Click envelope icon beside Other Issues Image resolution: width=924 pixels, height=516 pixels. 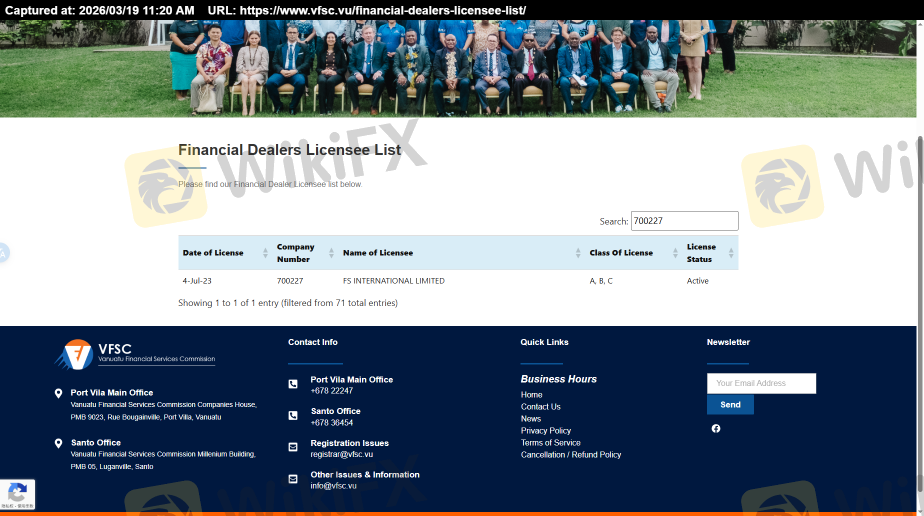[x=293, y=479]
